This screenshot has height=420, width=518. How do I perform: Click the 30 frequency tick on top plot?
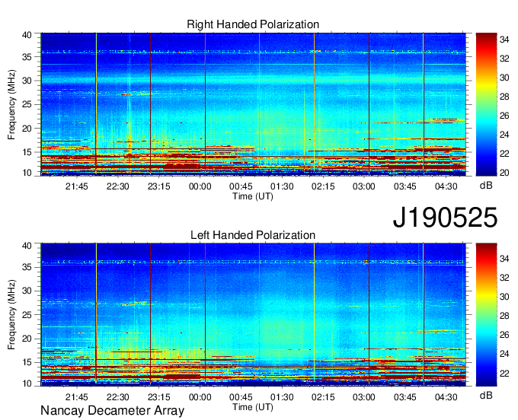coord(27,81)
